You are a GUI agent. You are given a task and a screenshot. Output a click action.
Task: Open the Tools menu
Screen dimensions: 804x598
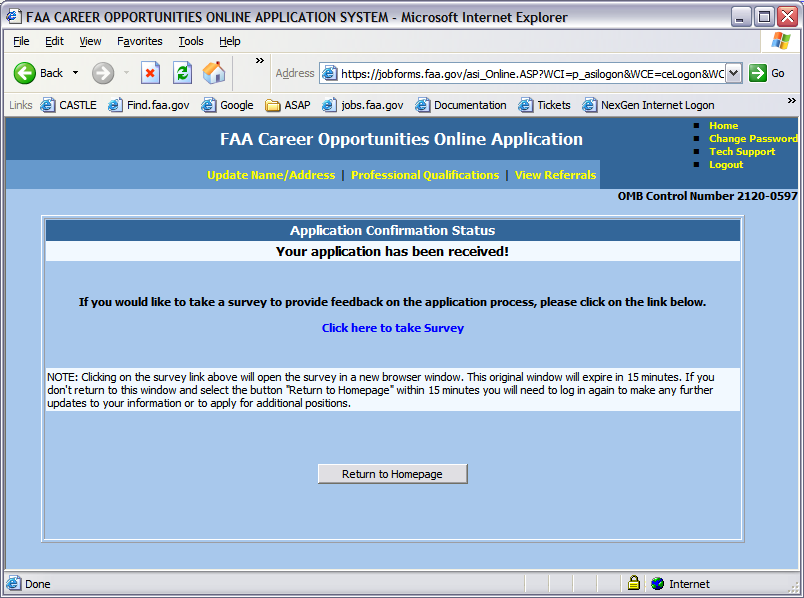click(191, 41)
